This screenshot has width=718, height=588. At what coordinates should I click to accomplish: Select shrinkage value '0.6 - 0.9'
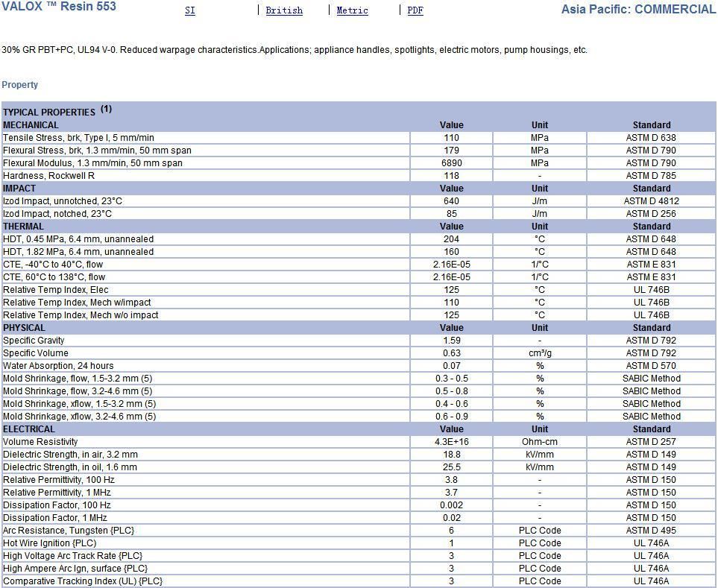pyautogui.click(x=452, y=417)
